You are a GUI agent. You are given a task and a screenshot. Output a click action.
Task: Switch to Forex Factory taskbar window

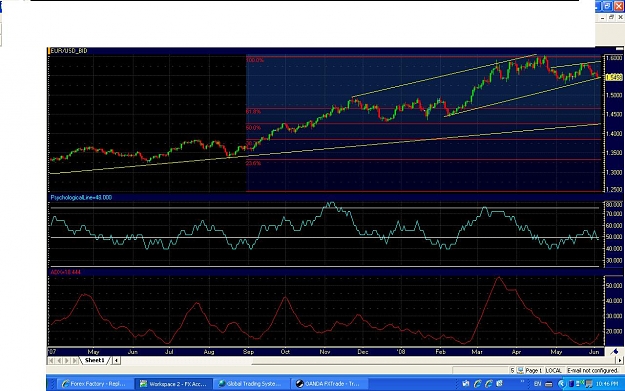(x=94, y=384)
